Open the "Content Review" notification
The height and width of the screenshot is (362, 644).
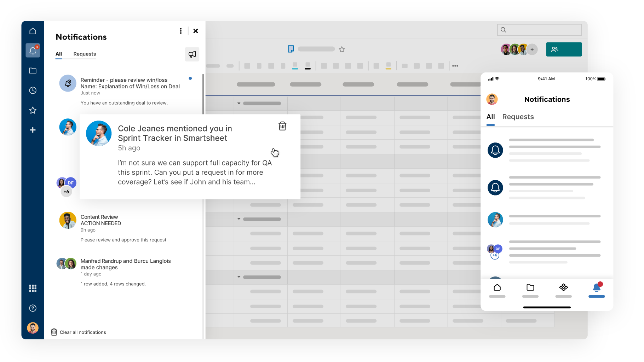(99, 217)
